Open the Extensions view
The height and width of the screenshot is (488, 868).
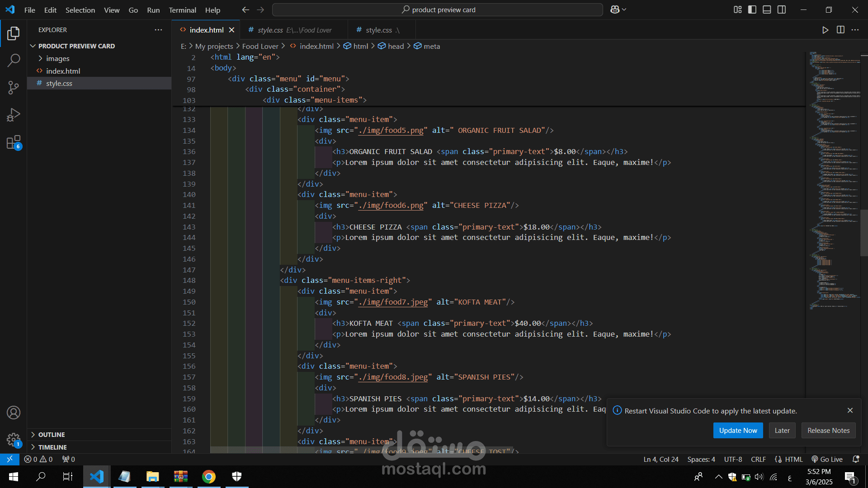pos(14,142)
